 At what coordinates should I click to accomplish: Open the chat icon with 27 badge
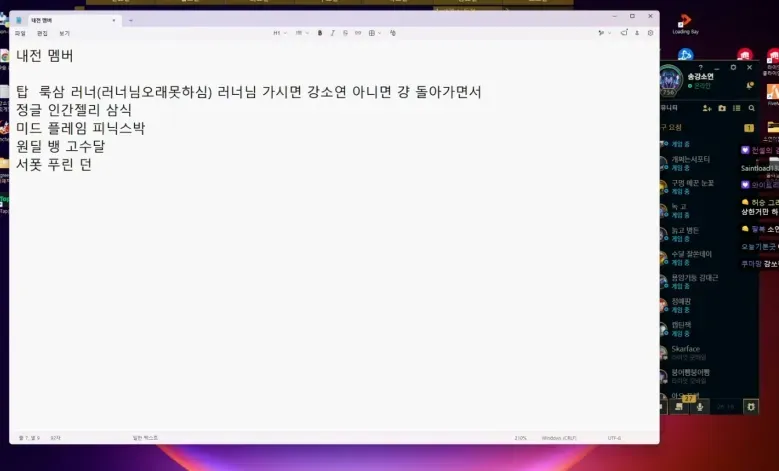click(679, 407)
